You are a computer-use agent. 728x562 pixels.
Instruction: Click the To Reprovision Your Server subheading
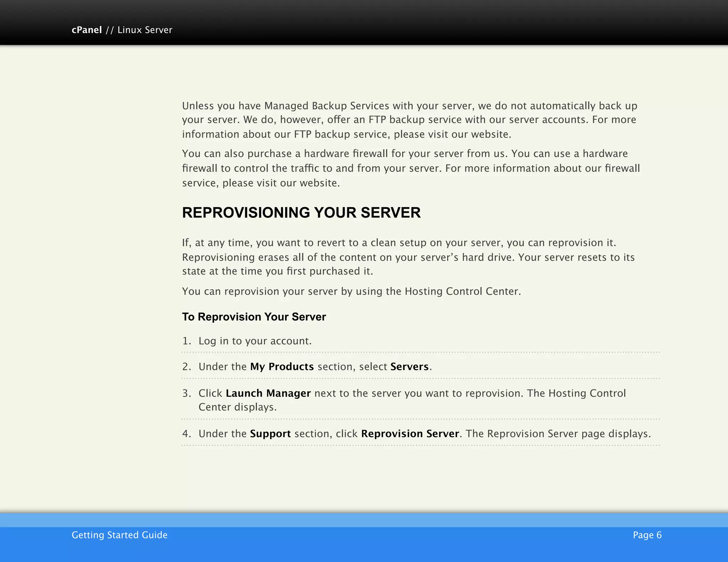click(254, 317)
